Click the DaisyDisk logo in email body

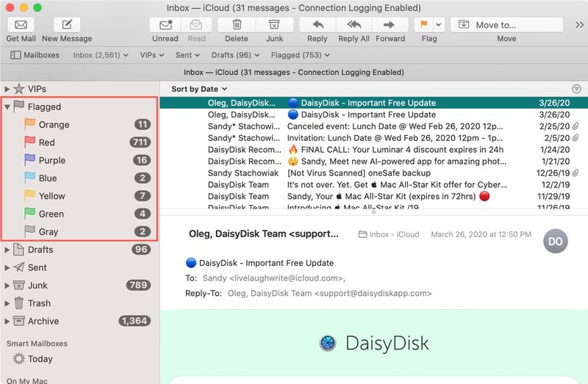[374, 343]
